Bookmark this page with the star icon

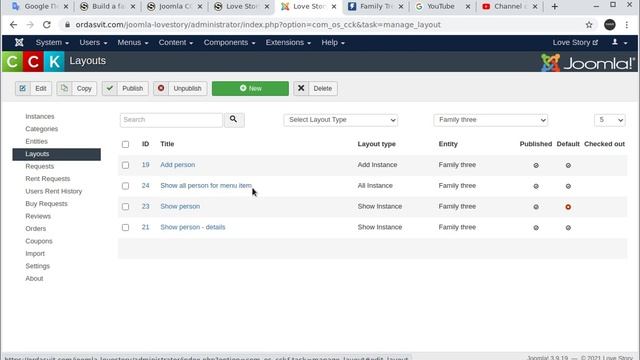point(589,25)
